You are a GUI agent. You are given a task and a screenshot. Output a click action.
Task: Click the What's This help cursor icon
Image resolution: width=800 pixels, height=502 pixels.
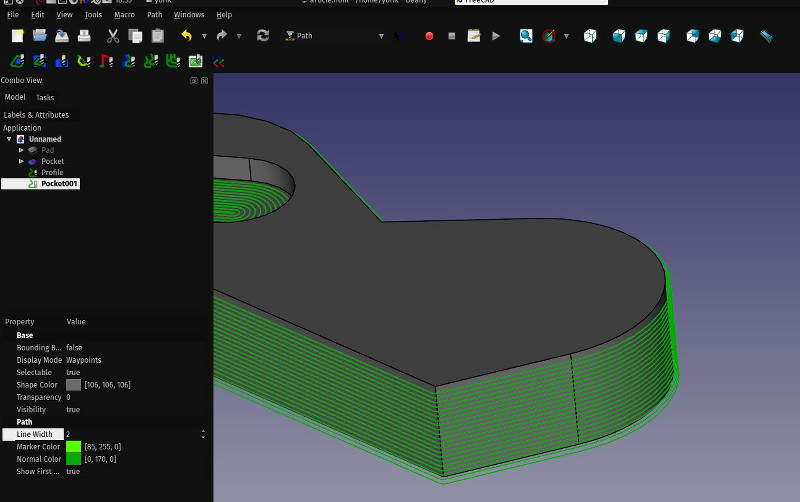point(399,36)
